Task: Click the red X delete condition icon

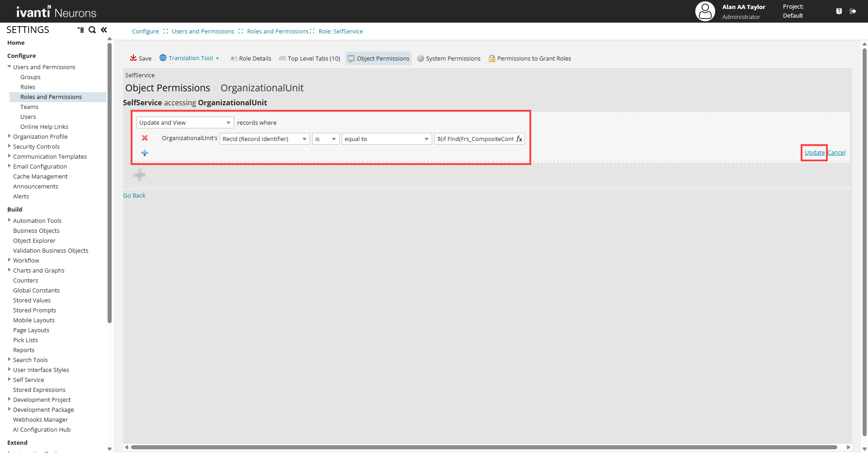Action: [x=145, y=138]
